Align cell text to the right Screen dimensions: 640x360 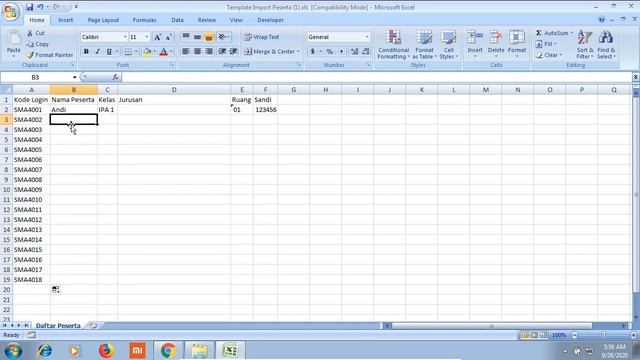(209, 51)
